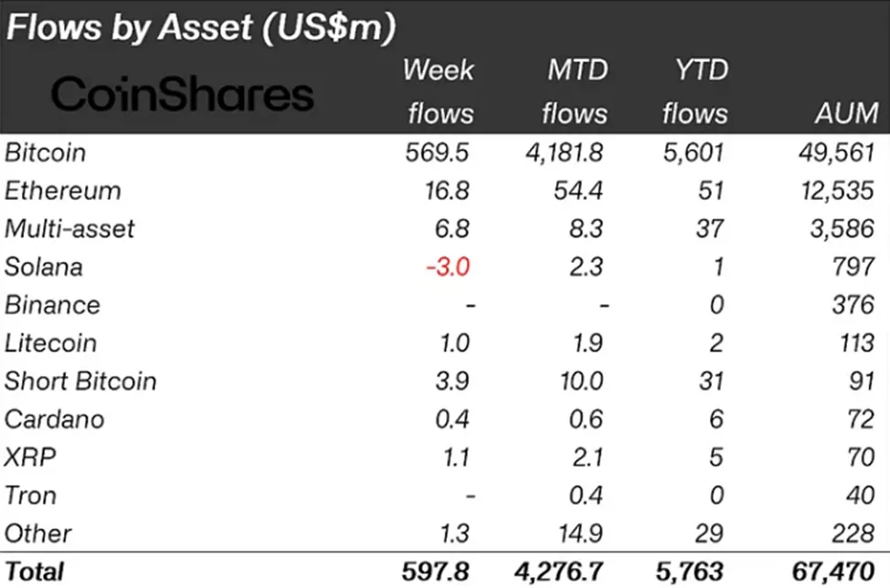The width and height of the screenshot is (890, 588).
Task: Select Bitcoin's 49,561 AUM value
Action: tap(835, 152)
